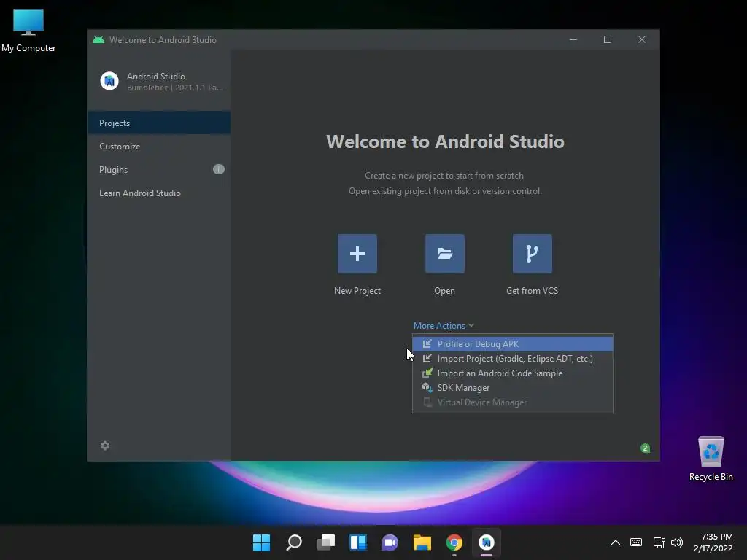
Task: Open the Windows Start menu
Action: coord(261,542)
